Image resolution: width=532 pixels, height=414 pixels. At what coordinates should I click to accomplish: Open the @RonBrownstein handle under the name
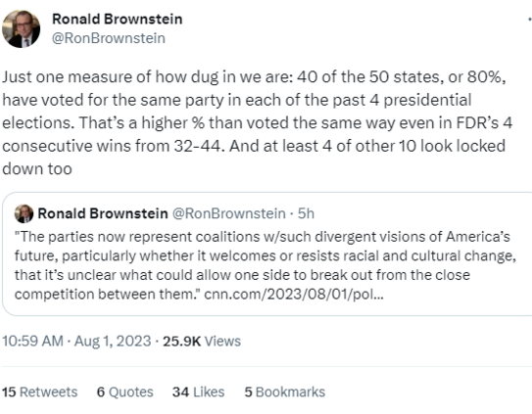pos(108,38)
